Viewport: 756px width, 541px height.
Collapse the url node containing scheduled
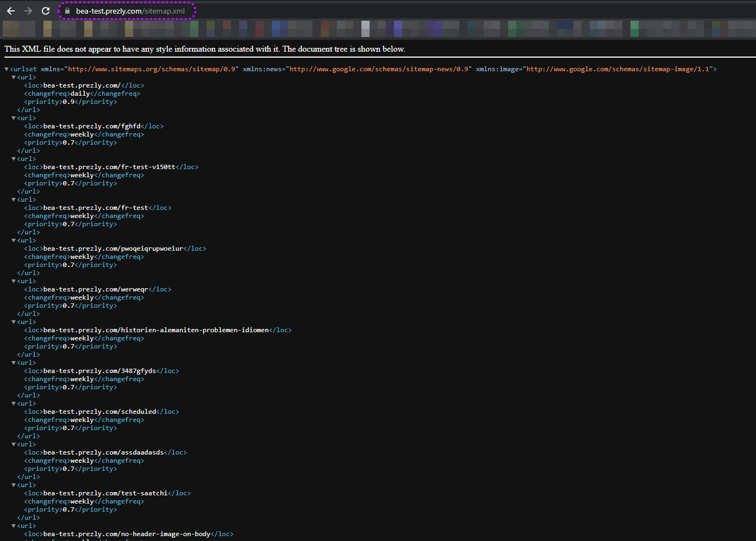coord(14,404)
